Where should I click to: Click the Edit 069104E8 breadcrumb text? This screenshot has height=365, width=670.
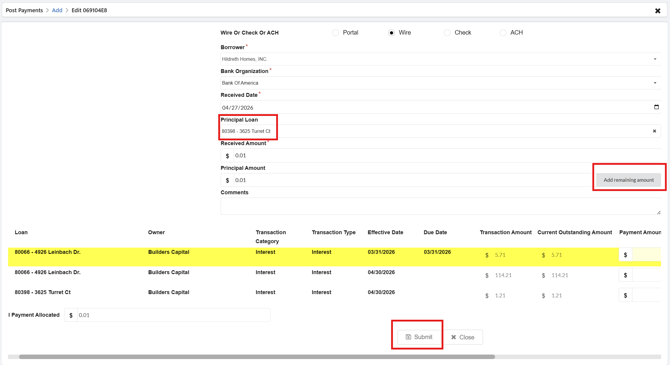89,10
